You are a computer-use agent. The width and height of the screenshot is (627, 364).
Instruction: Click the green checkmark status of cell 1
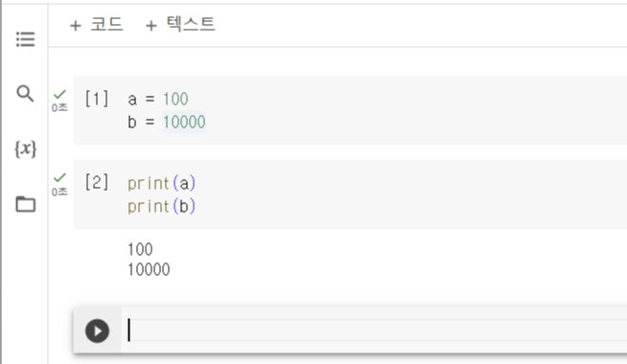point(59,94)
